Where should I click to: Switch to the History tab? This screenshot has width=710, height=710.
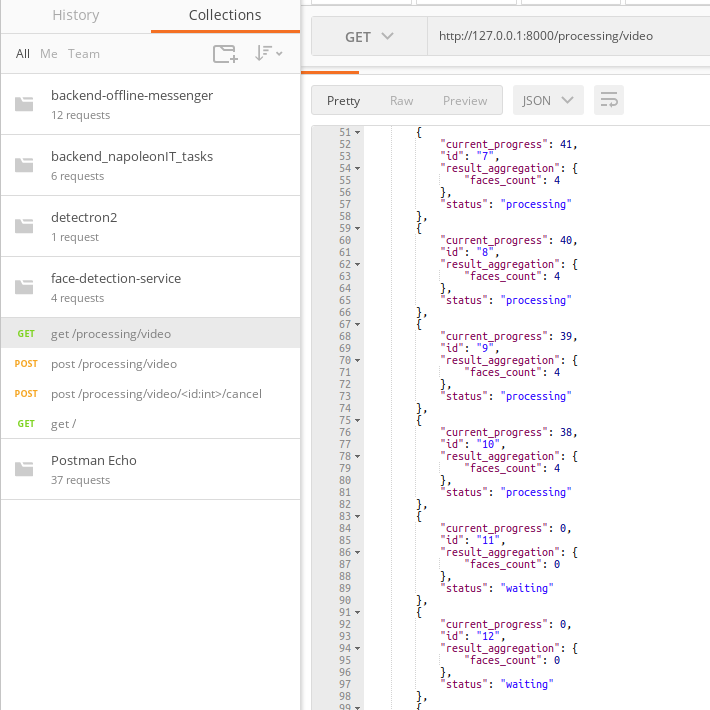point(76,15)
